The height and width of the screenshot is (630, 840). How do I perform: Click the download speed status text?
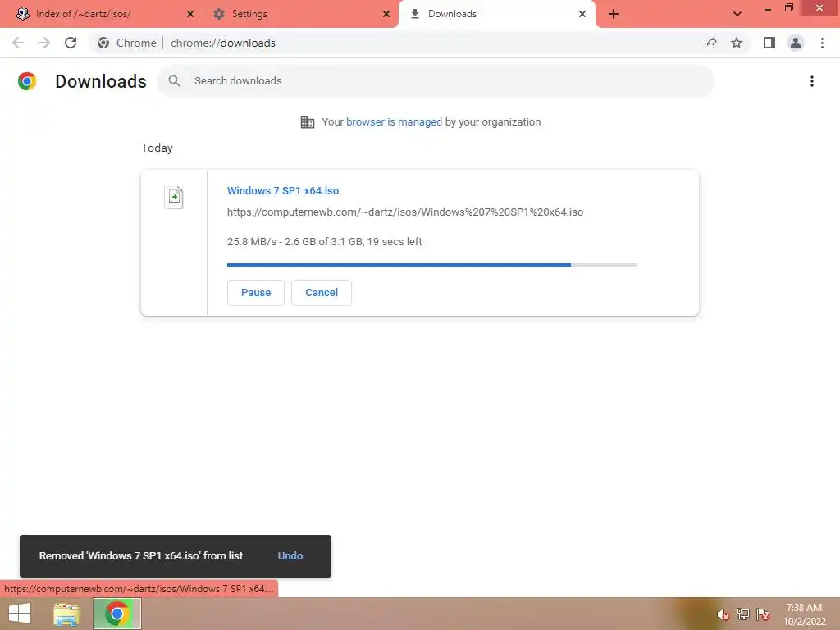325,242
